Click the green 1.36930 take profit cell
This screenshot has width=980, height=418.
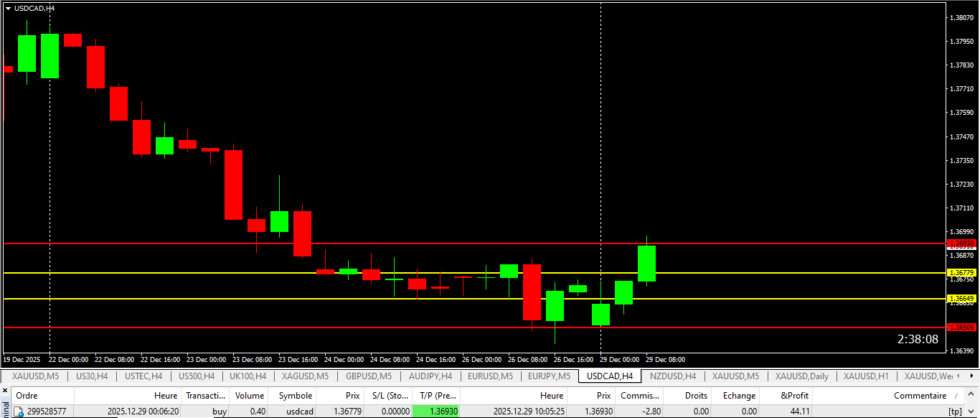[436, 412]
